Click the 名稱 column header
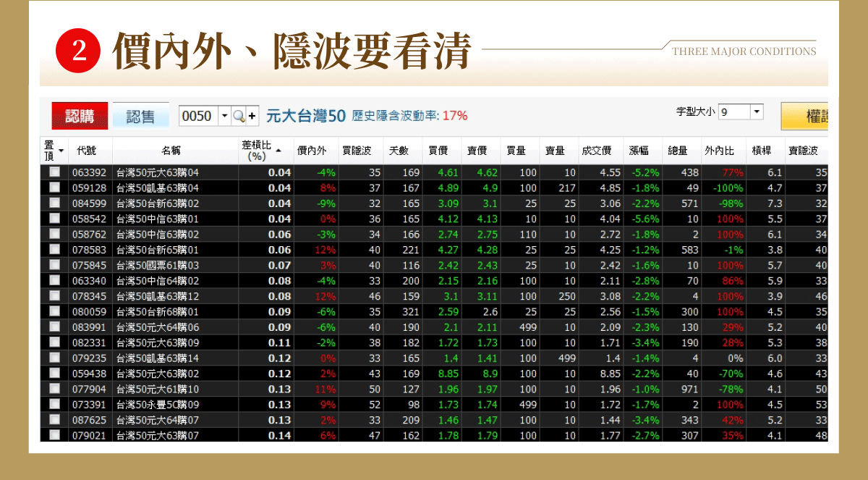The height and width of the screenshot is (480, 868). point(171,151)
